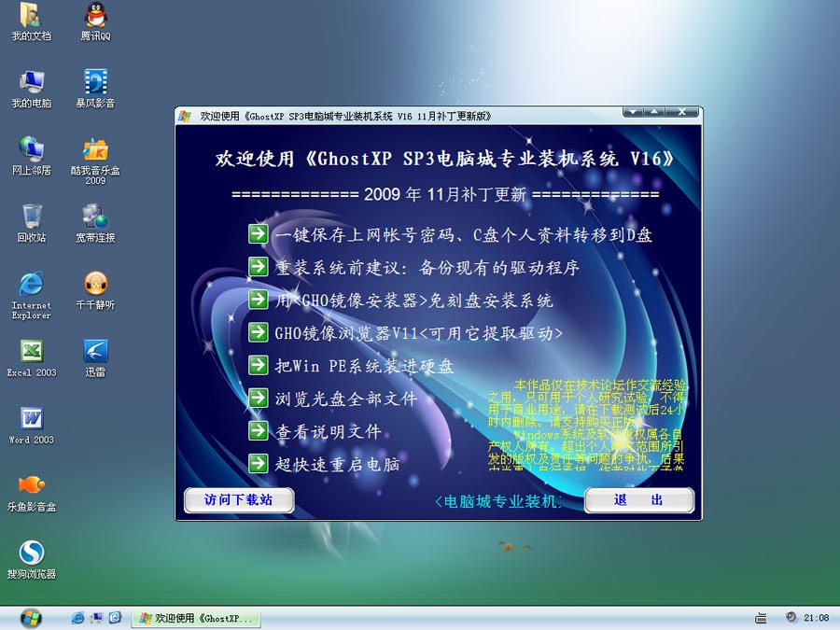Close the GhostXP welcome window

tap(681, 111)
